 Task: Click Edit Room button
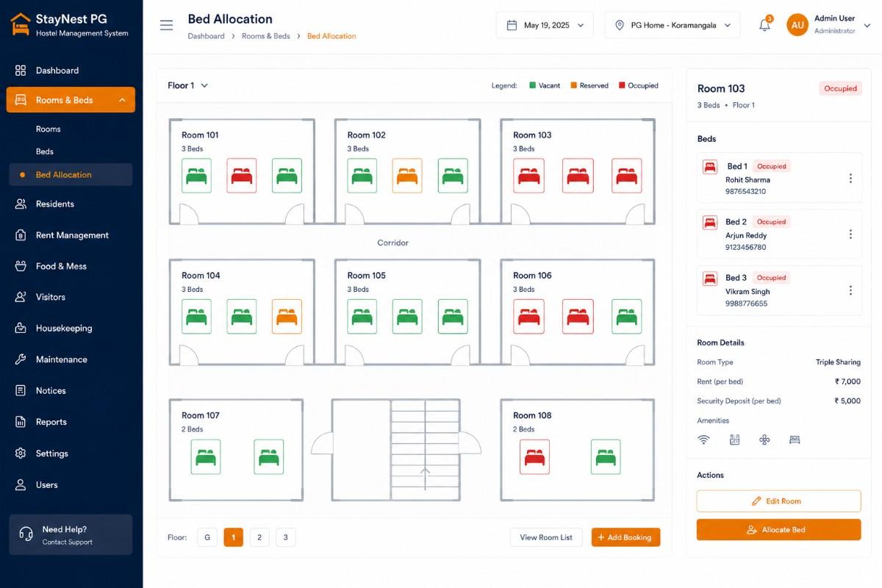tap(778, 501)
